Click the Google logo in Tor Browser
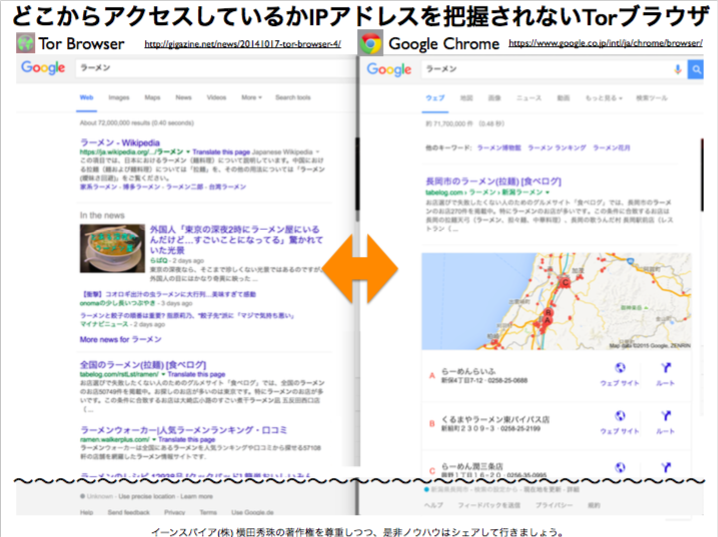718x537 pixels. point(43,68)
